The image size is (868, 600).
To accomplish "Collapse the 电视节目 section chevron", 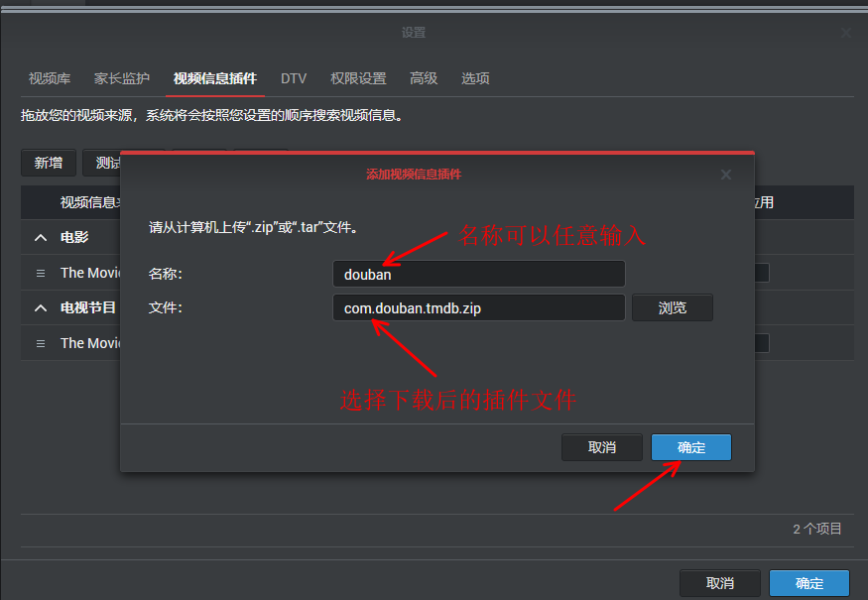I will [x=41, y=307].
